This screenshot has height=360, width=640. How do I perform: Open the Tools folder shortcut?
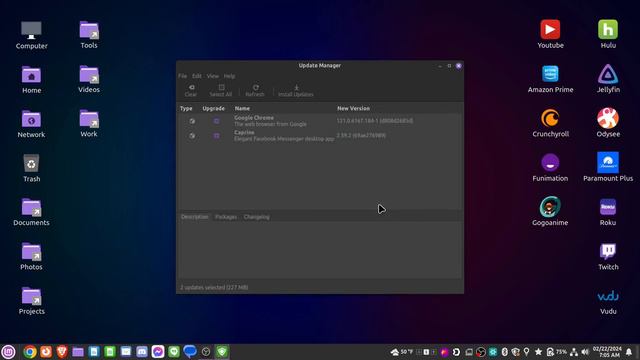click(89, 35)
